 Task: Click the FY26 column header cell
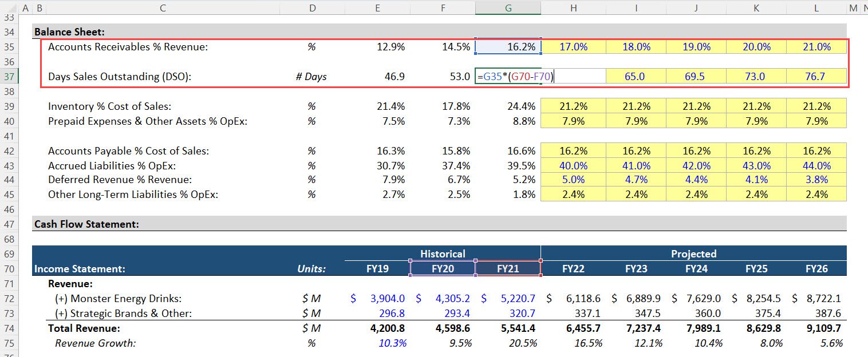[816, 267]
